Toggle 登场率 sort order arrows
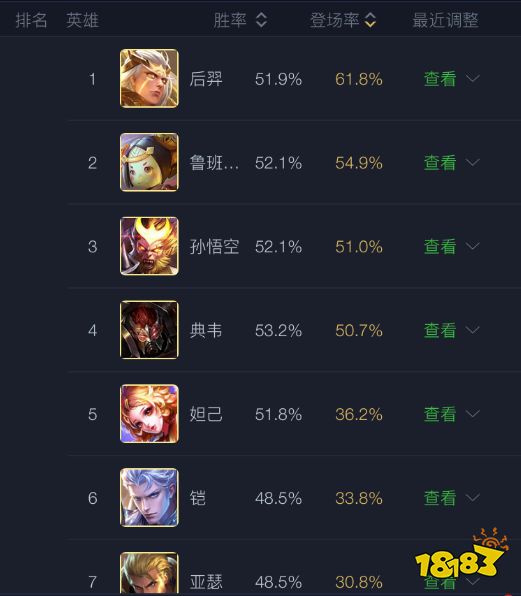Screen dimensions: 521x596 pos(370,20)
